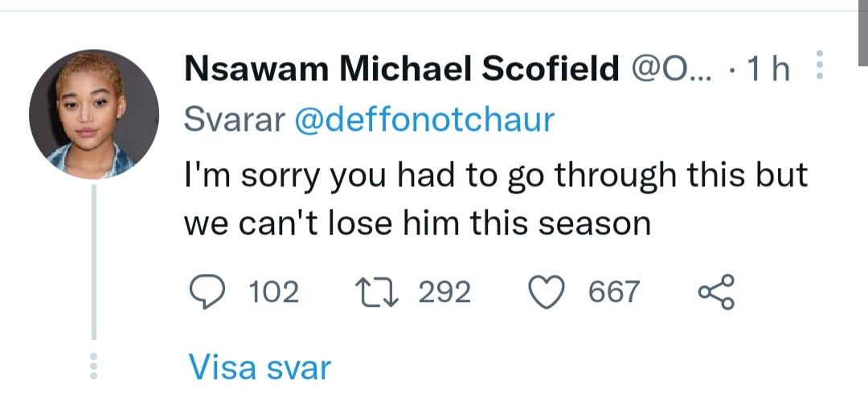Open the three-dot more menu beside timestamp
This screenshot has width=868, height=417.
click(819, 65)
